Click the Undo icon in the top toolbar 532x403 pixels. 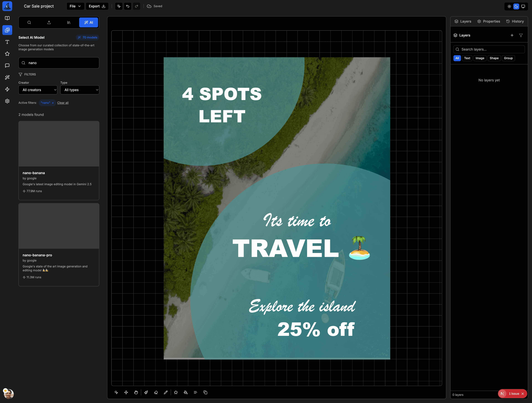[x=127, y=6]
